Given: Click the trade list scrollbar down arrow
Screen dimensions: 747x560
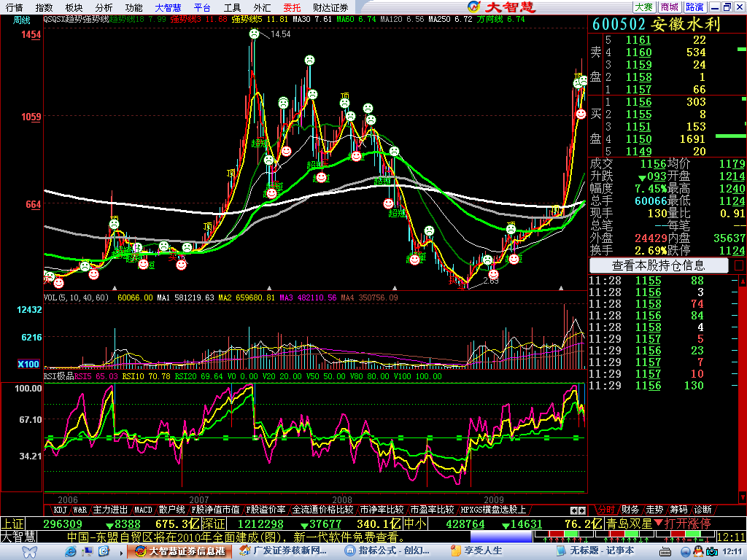Looking at the screenshot, I should click(x=742, y=497).
